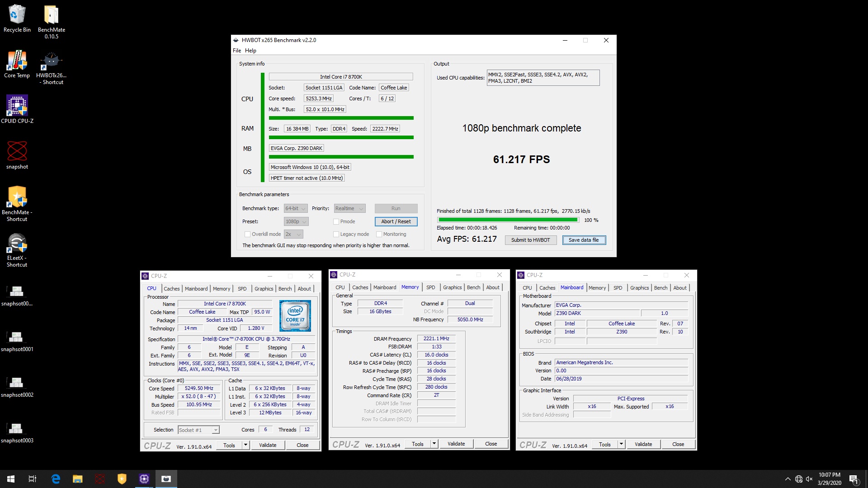Open the Preset 1080p dropdown
Viewport: 868px width, 488px height.
click(x=296, y=221)
